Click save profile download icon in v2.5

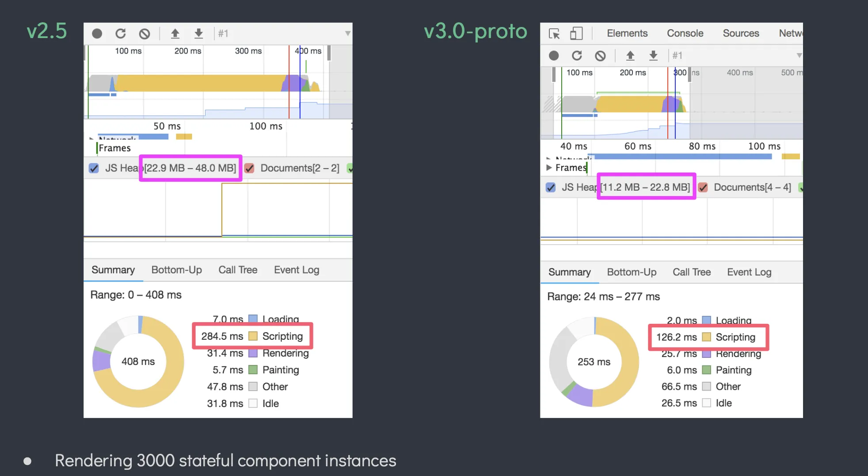tap(199, 34)
